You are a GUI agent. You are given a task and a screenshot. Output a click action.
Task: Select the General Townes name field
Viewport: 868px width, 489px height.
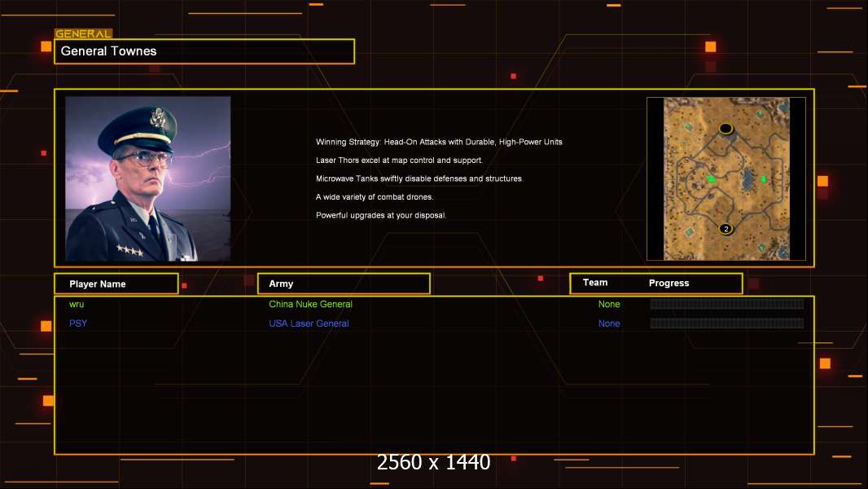point(204,51)
